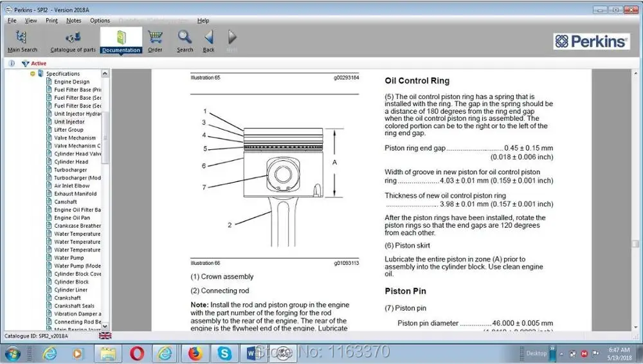Click the 'Piston Pin' heading
643x364 pixels.
click(x=405, y=291)
